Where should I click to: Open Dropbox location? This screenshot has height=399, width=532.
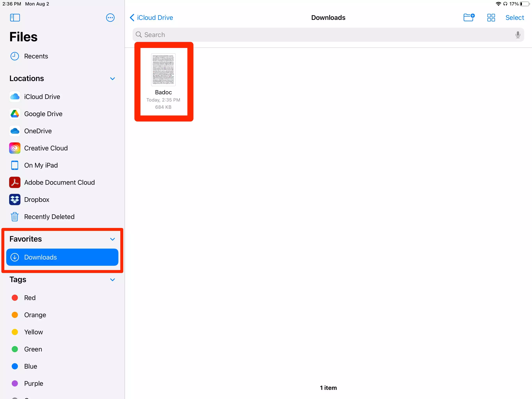point(37,199)
